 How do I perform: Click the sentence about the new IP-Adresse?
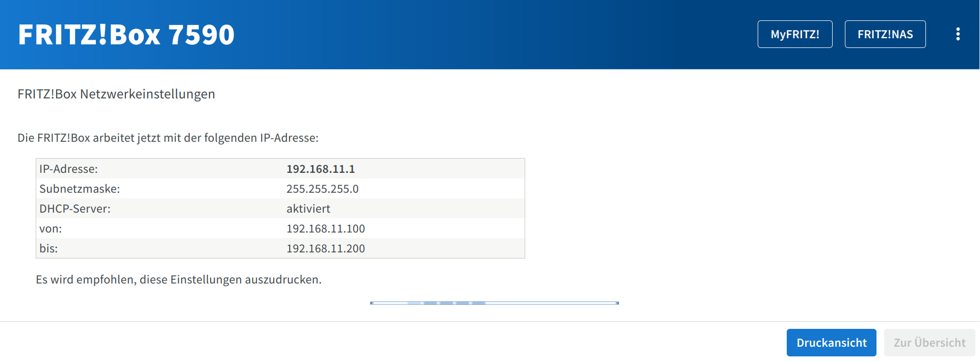point(168,138)
